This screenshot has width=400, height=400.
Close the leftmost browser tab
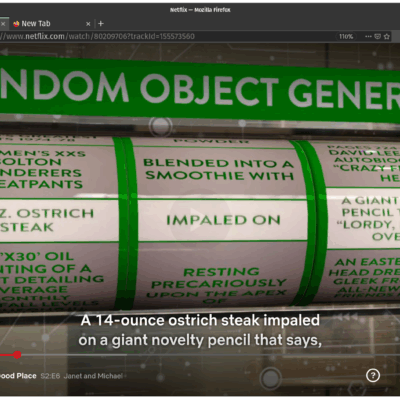pos(3,24)
